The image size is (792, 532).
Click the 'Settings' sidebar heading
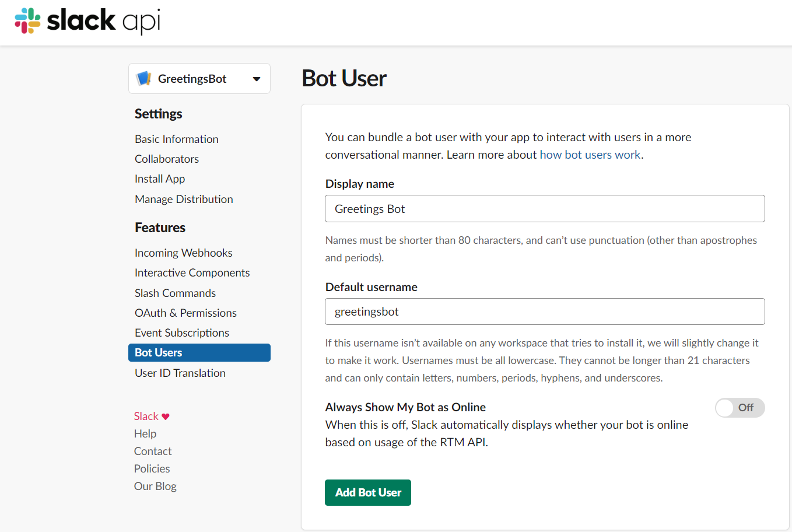click(159, 114)
